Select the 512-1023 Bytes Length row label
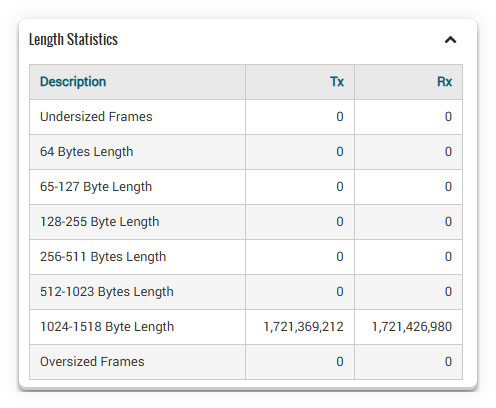This screenshot has height=408, width=496. [107, 292]
